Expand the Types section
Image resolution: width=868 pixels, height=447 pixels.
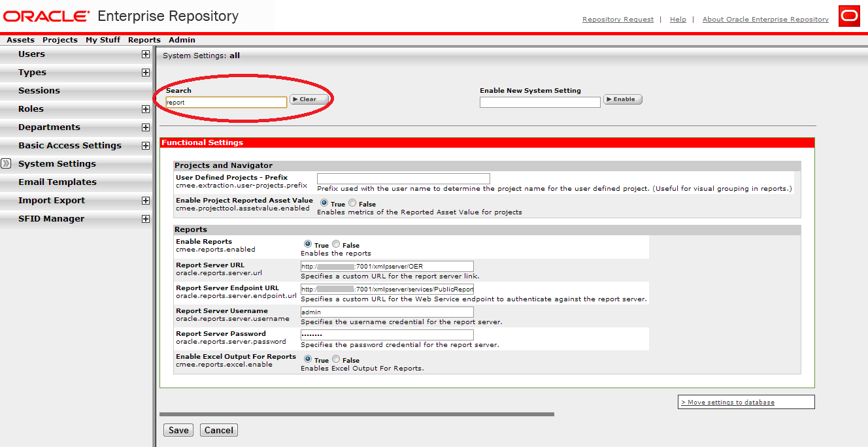[145, 72]
